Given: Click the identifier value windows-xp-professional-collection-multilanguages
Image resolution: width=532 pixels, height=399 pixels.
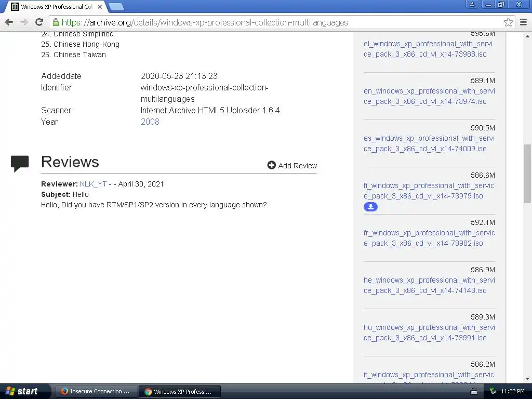Looking at the screenshot, I should [205, 94].
